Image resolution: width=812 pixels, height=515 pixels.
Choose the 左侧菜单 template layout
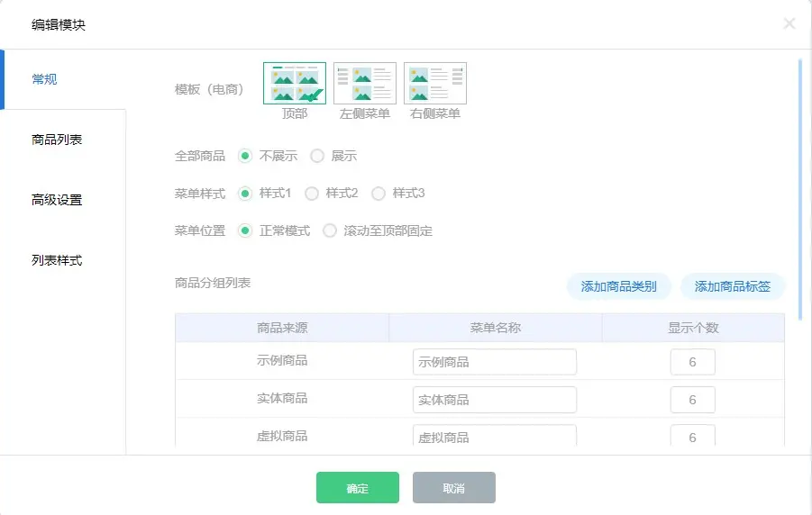coord(365,84)
